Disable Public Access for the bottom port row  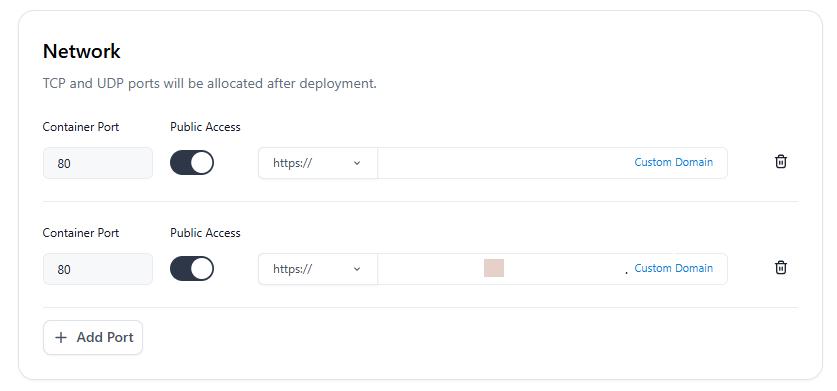(192, 269)
